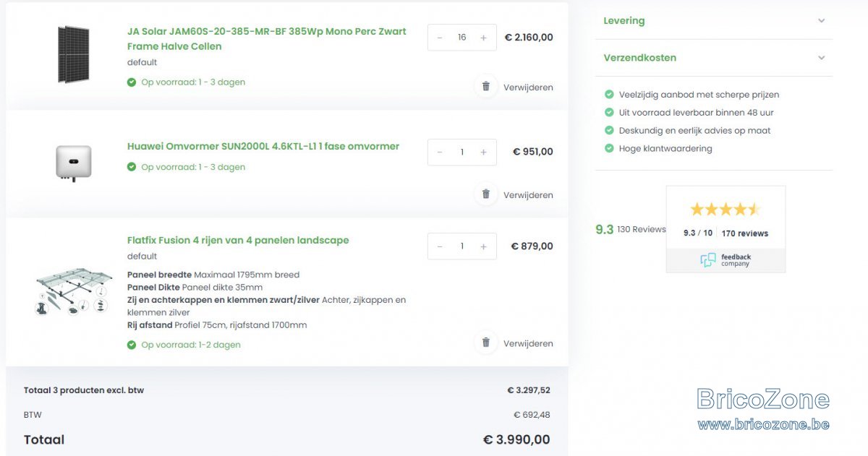Click the Huawei inverter thumbnail image
Screen dimensions: 868x456
pyautogui.click(x=74, y=163)
